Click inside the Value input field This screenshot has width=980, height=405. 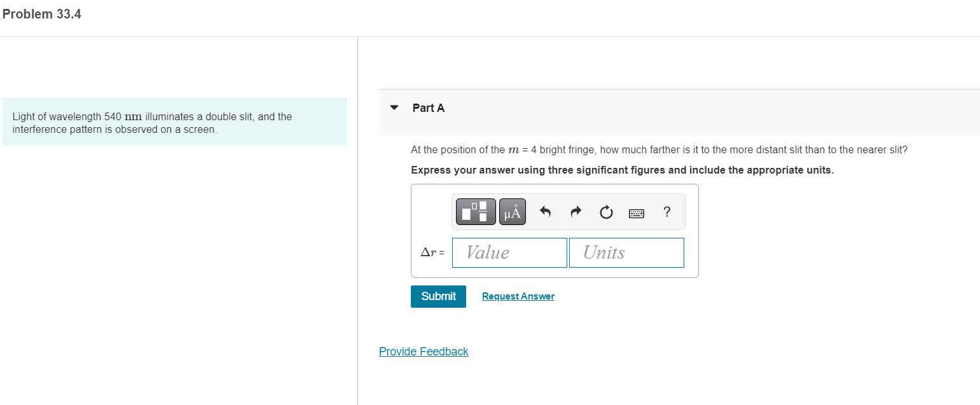[509, 252]
